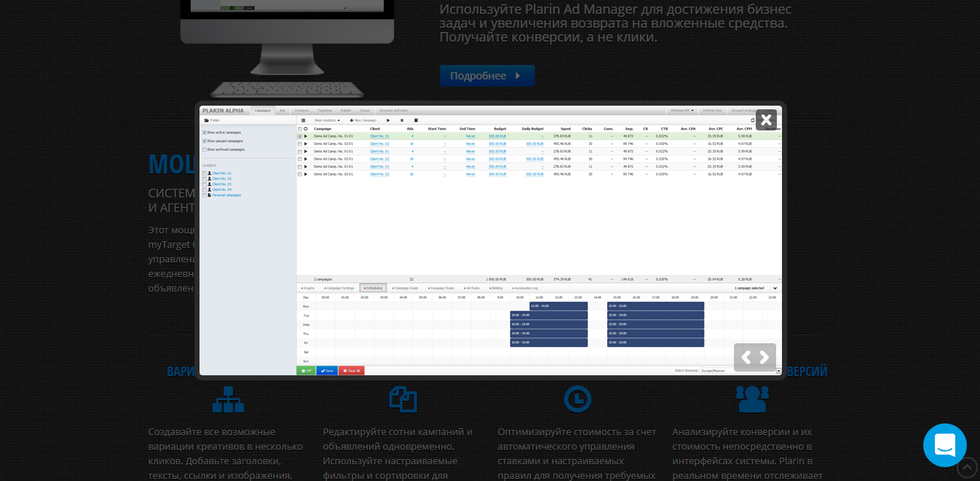Open the live chat widget
980x481 pixels.
coord(945,445)
